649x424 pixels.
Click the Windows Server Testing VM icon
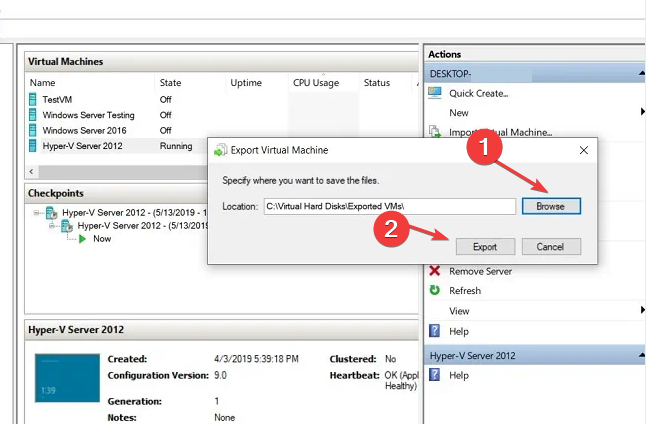click(x=32, y=115)
